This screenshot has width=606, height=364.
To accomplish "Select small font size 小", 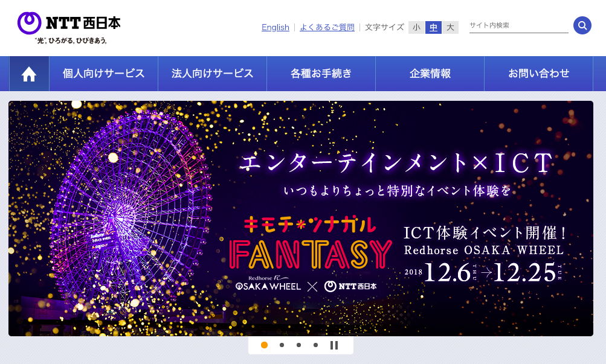I will [x=416, y=27].
